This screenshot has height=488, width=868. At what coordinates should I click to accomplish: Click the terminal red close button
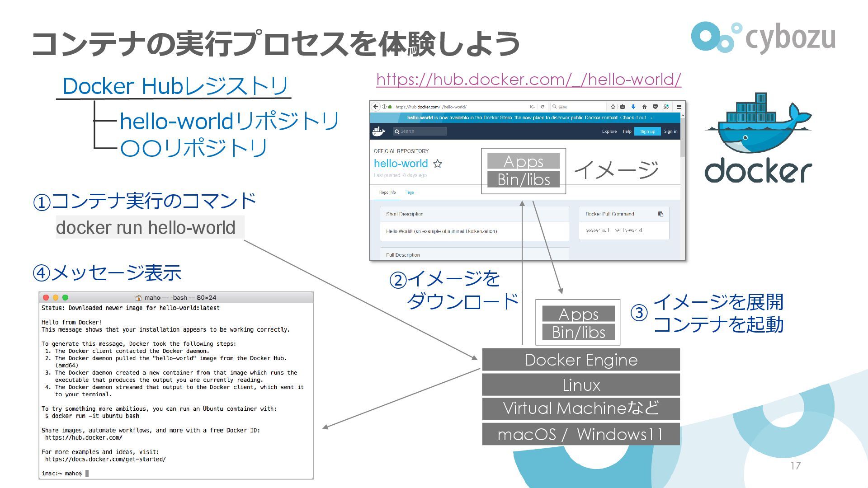click(46, 298)
